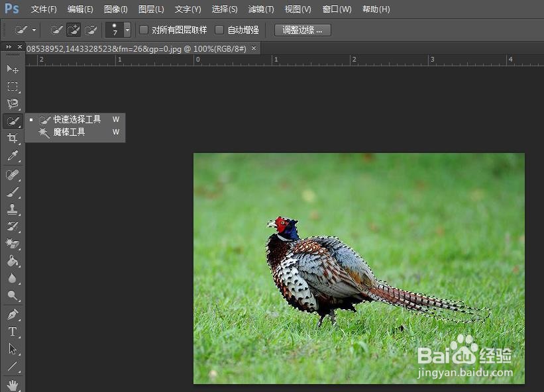The height and width of the screenshot is (392, 544).
Task: Open the tool preset picker dropdown
Action: coord(34,30)
